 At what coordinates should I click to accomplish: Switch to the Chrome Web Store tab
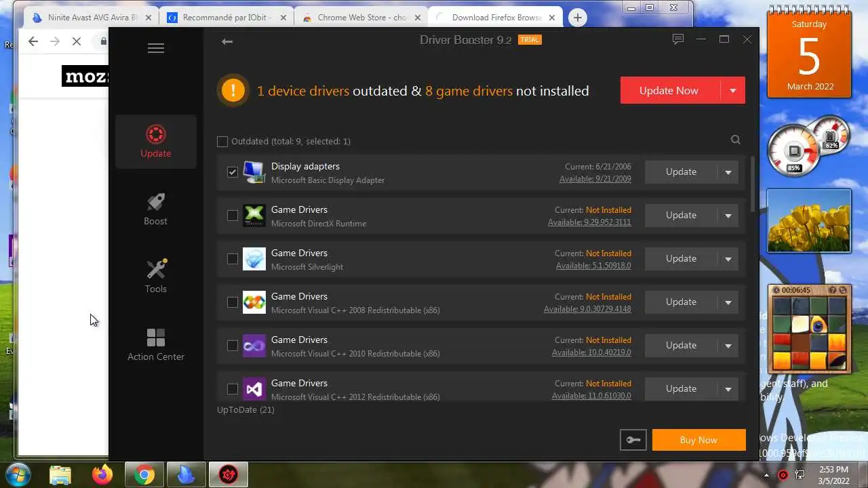[362, 18]
